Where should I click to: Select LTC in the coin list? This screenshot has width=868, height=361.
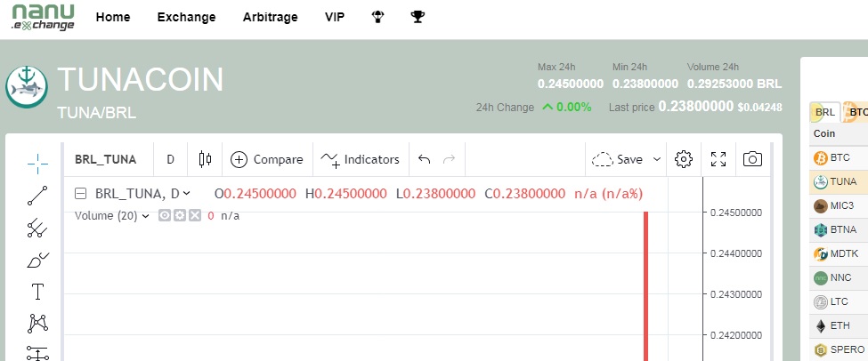pos(839,301)
